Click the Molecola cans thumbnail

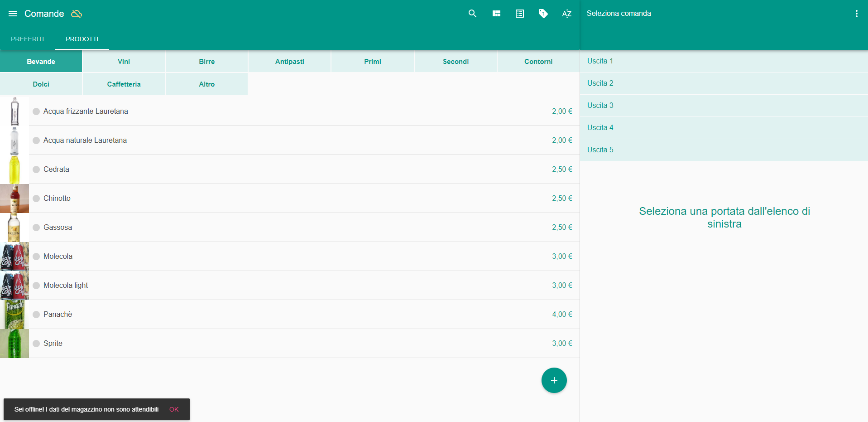coord(14,257)
